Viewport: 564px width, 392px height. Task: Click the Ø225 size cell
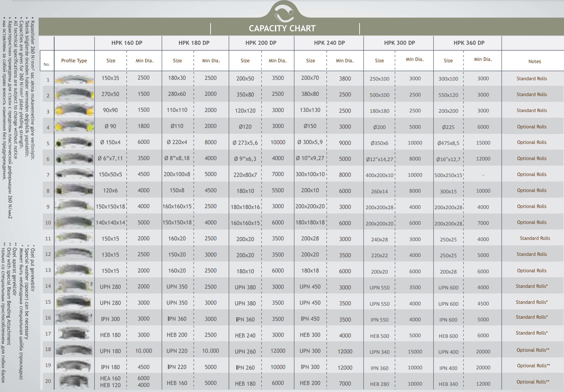[x=448, y=127]
